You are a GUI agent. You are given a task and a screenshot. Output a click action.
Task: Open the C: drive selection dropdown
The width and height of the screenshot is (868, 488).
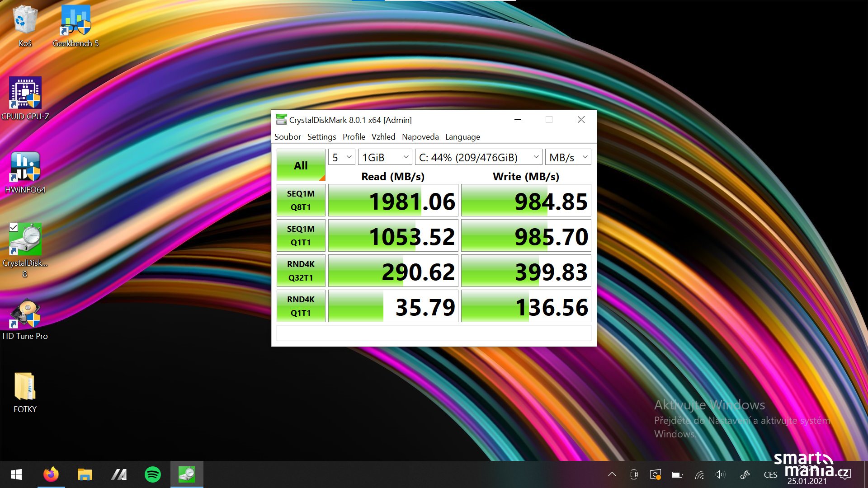click(479, 157)
